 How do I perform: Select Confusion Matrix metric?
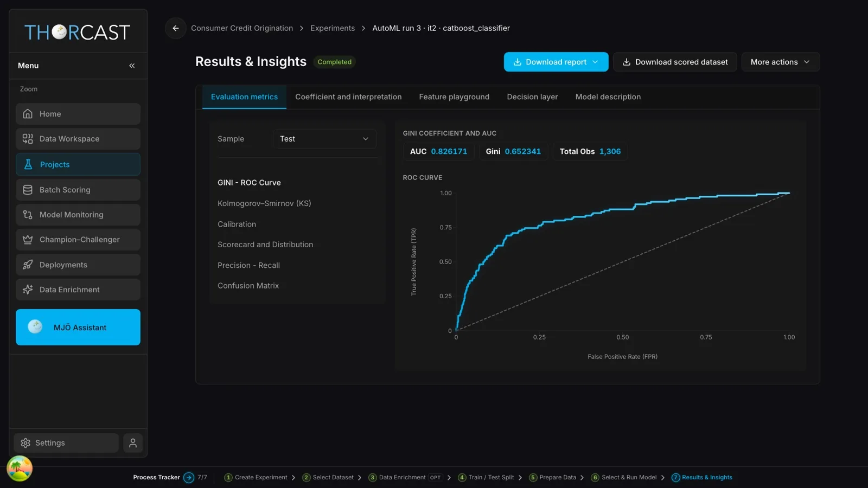click(248, 286)
